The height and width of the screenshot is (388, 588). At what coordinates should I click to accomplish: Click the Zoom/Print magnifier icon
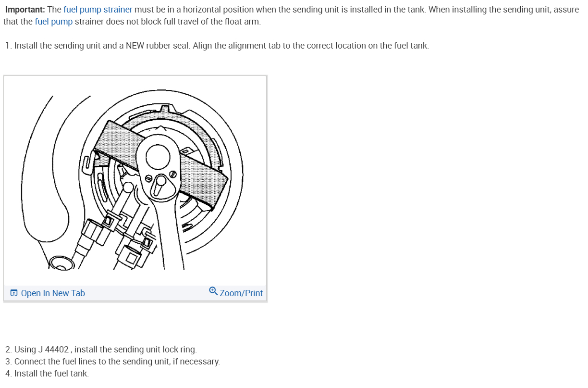click(x=214, y=291)
